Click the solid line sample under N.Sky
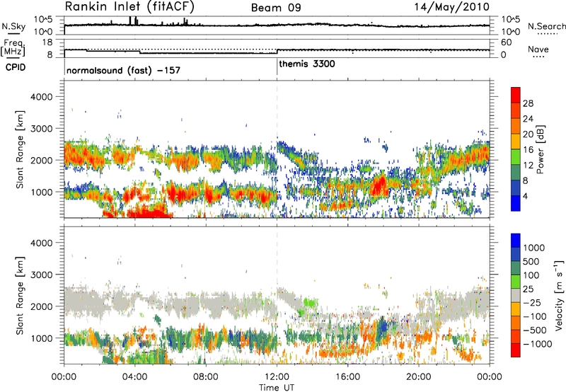This screenshot has height=392, width=566. coord(13,33)
